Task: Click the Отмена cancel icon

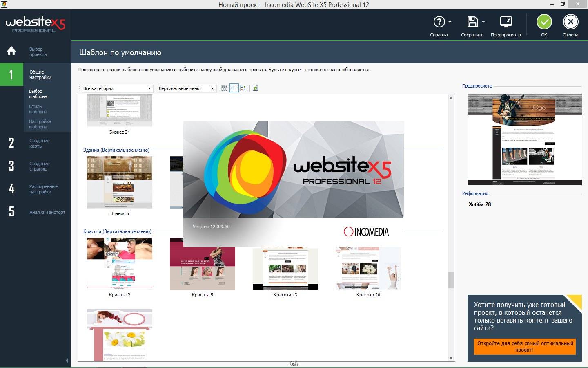Action: (570, 22)
